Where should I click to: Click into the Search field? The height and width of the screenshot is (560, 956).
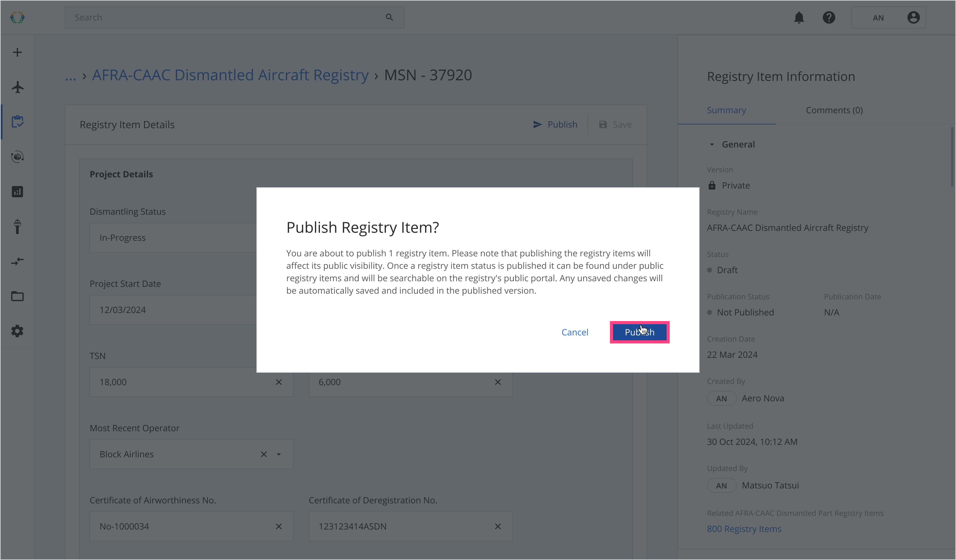227,17
